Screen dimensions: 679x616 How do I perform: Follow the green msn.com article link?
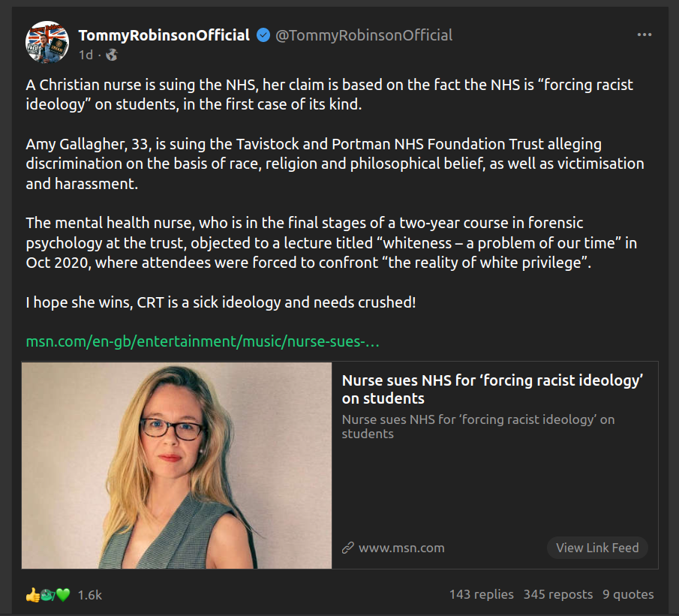tap(203, 342)
